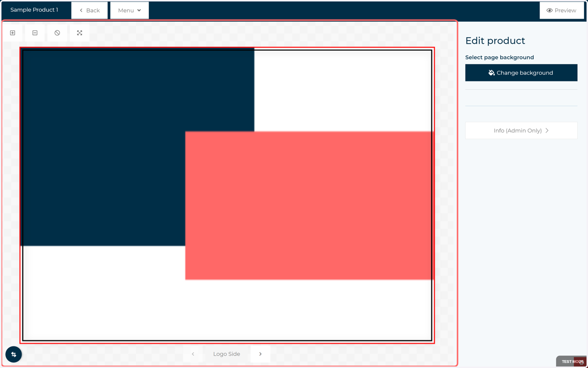Go to previous side with left chevron
This screenshot has width=588, height=368.
(193, 354)
